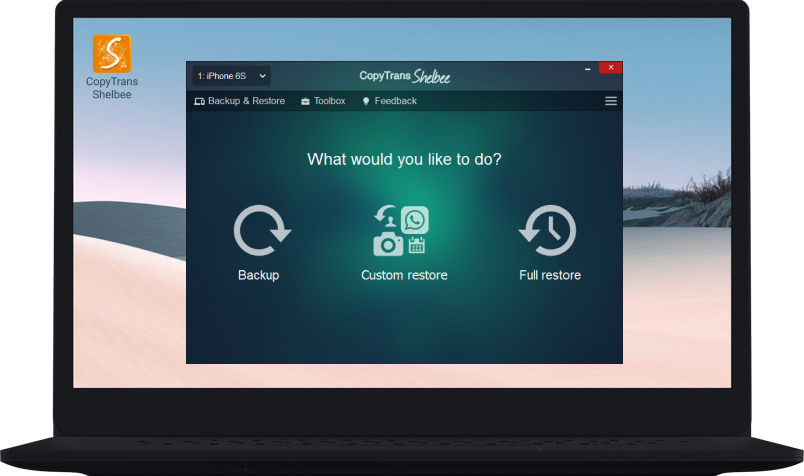
Task: Select the Backup label
Action: click(258, 275)
